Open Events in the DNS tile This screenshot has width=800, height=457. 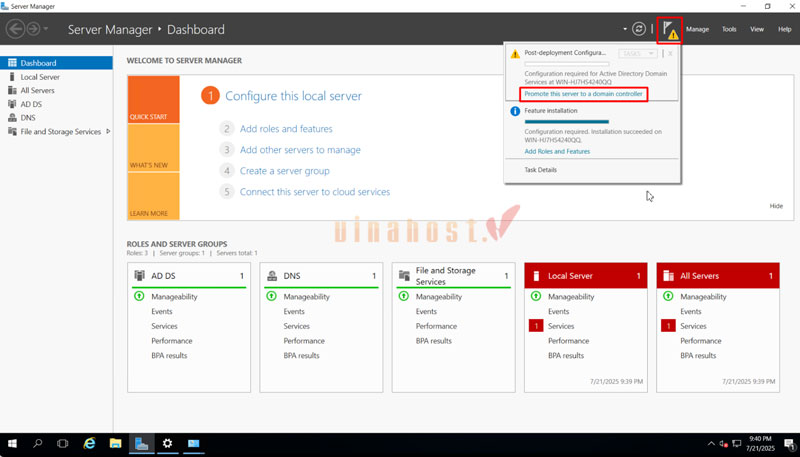[294, 311]
